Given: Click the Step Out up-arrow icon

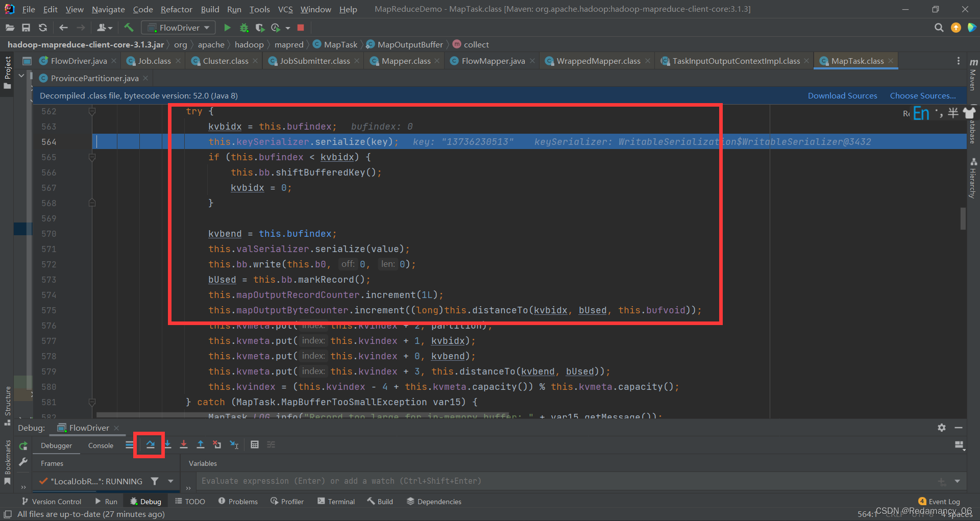Looking at the screenshot, I should pyautogui.click(x=201, y=445).
